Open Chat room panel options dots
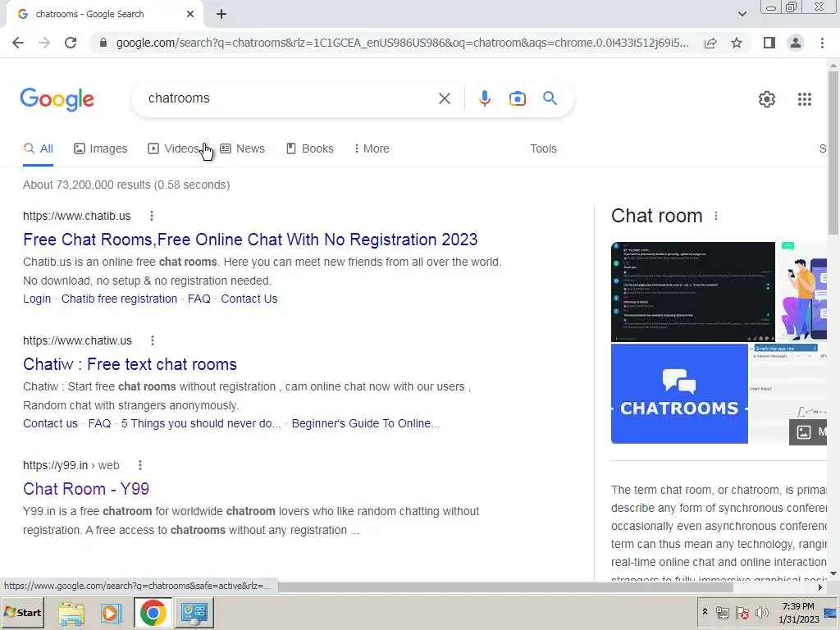 (x=715, y=216)
